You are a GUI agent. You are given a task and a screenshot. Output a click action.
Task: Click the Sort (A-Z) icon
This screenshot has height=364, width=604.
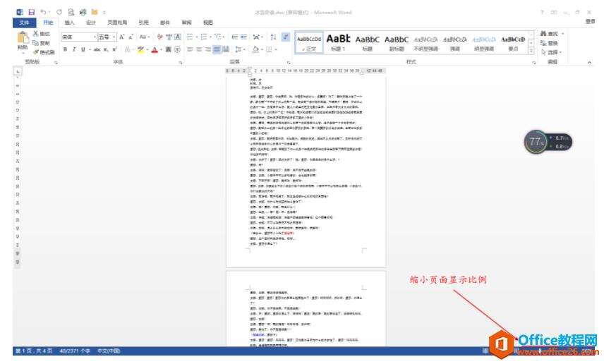click(273, 37)
